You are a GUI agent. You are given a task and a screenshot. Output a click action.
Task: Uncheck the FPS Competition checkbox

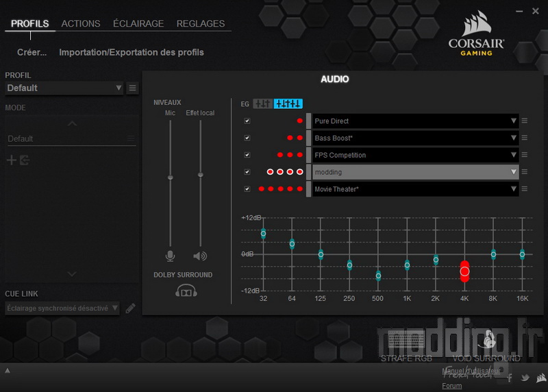click(x=247, y=155)
